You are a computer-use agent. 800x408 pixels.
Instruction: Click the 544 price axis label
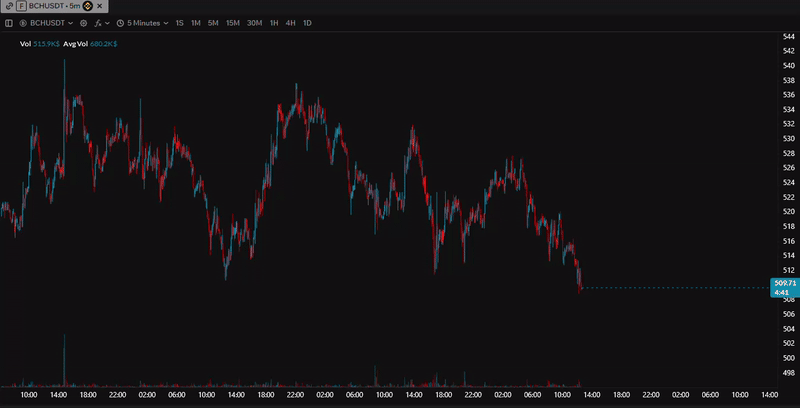[789, 36]
